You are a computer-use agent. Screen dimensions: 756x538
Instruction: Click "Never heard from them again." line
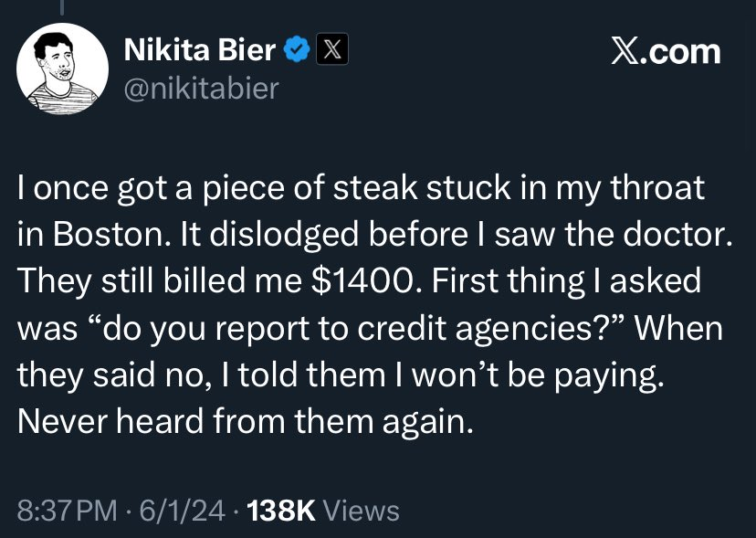coord(246,421)
